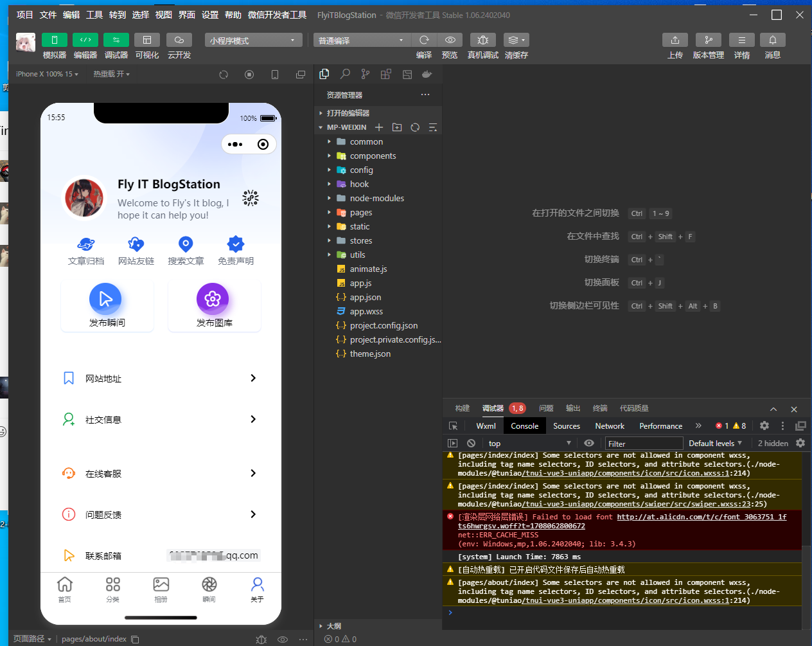Screen dimensions: 812x646
Task: Open the 消息 notifications bell
Action: point(773,40)
